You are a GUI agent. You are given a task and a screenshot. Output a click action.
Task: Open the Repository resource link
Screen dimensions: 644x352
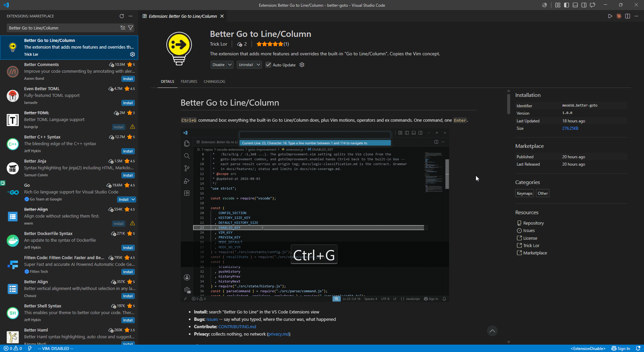533,223
